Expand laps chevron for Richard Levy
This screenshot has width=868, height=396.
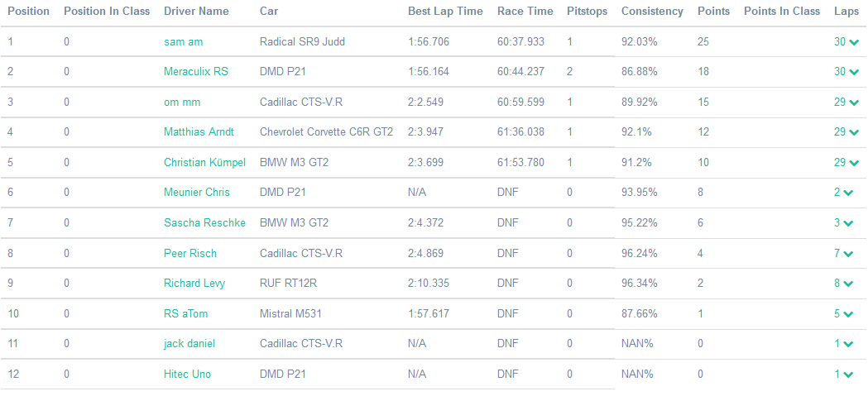[848, 284]
